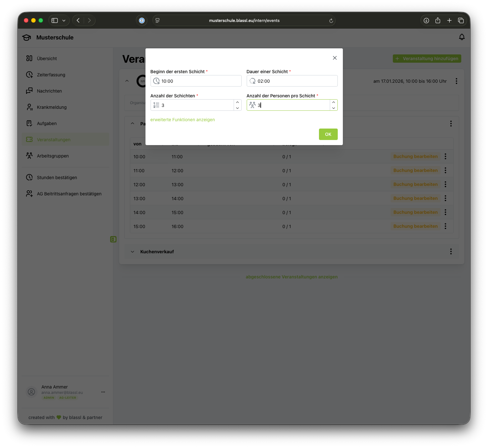Click the Krankmeldung person icon
The image size is (488, 448).
coord(29,107)
